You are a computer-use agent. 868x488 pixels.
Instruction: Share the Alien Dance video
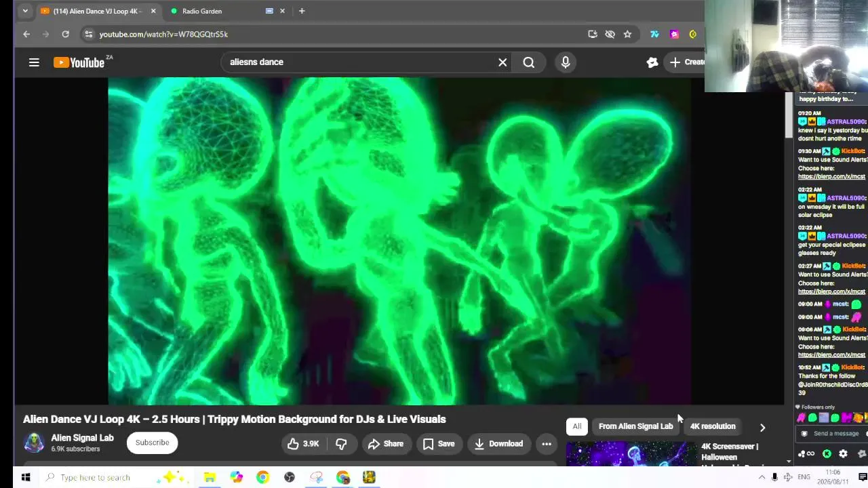pyautogui.click(x=386, y=444)
